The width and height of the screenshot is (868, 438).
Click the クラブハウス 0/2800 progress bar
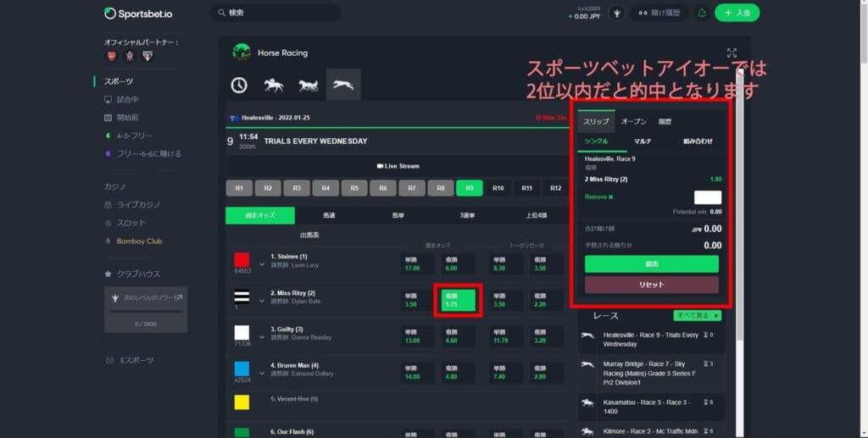[146, 312]
